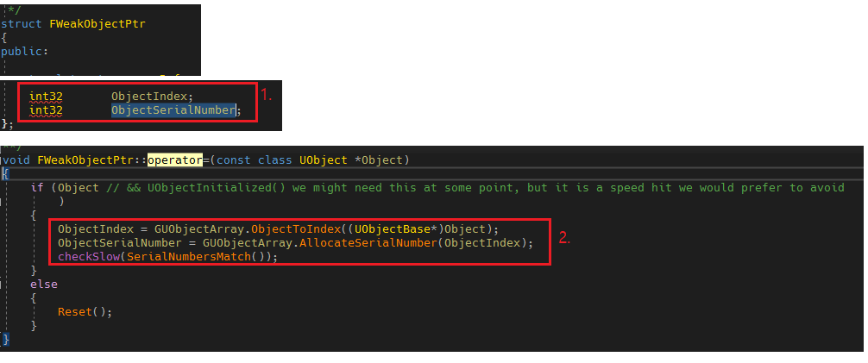Click the red annotation number 2
The width and height of the screenshot is (868, 363).
pyautogui.click(x=564, y=239)
